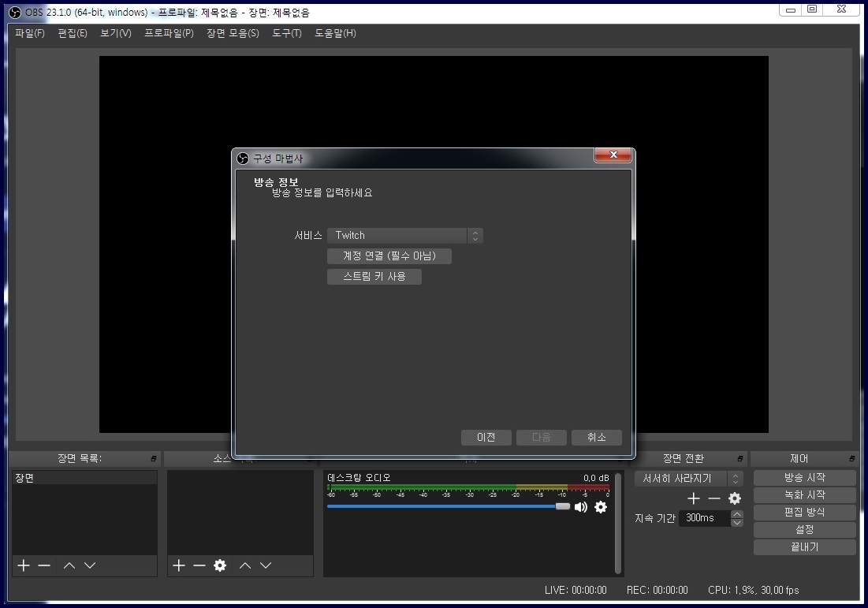Open the 파일(F) menu
The image size is (868, 608).
30,33
